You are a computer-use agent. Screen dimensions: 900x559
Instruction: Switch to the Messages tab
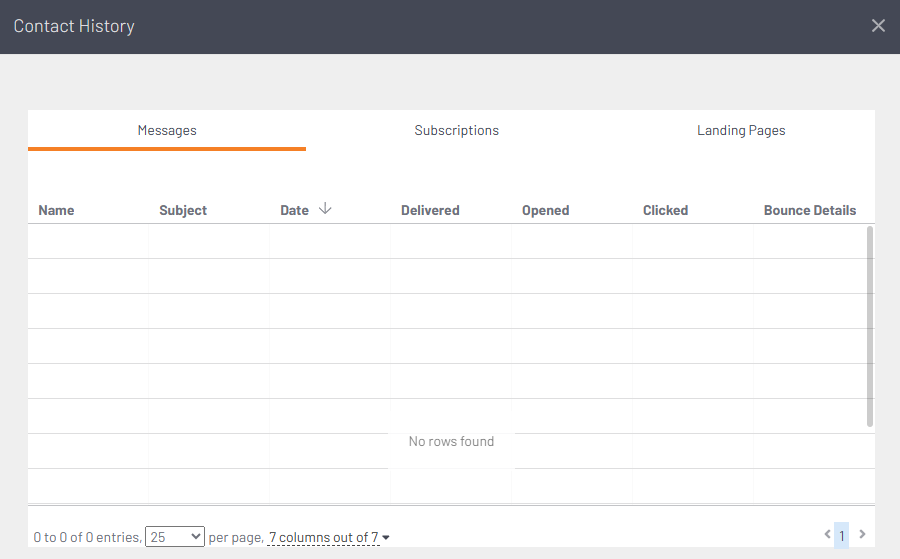(x=167, y=130)
